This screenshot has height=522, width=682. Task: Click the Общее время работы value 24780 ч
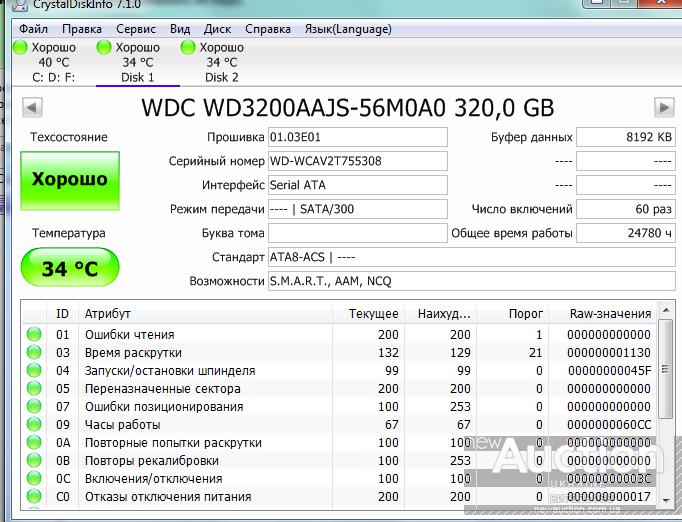tap(625, 233)
